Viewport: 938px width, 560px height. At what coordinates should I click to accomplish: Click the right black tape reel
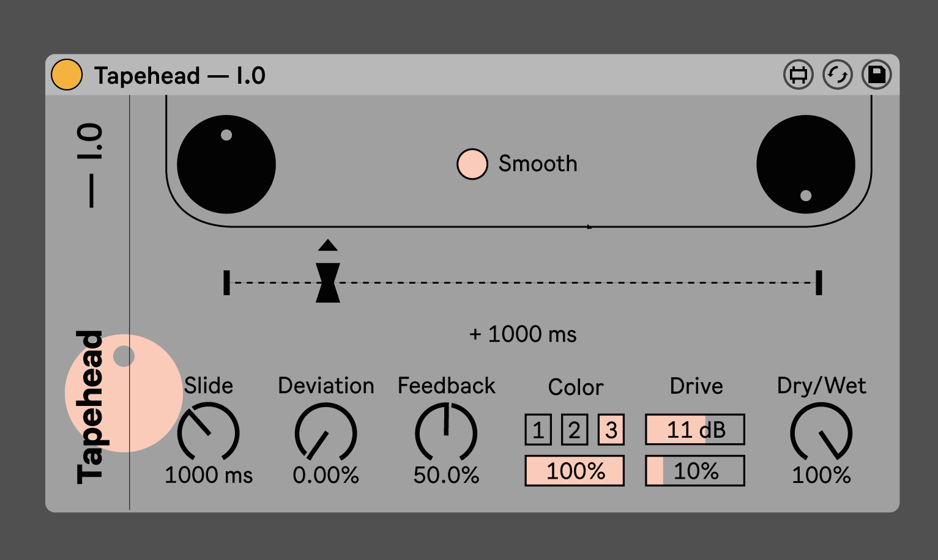pos(805,164)
